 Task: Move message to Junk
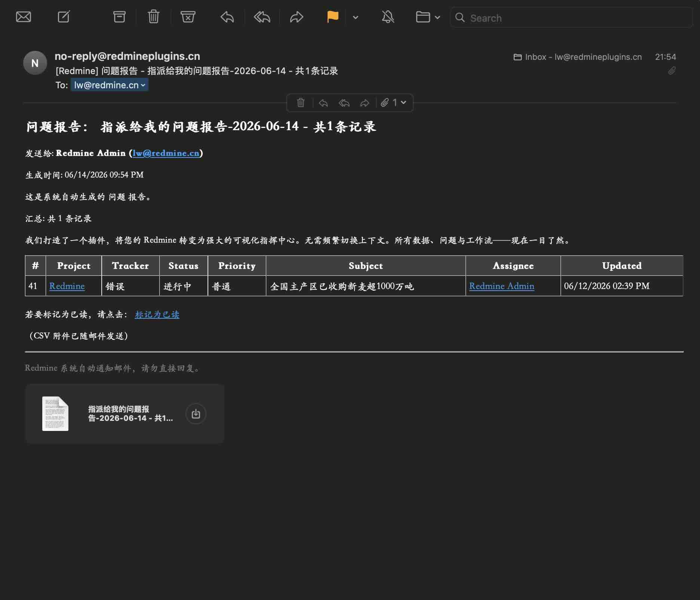click(x=188, y=17)
